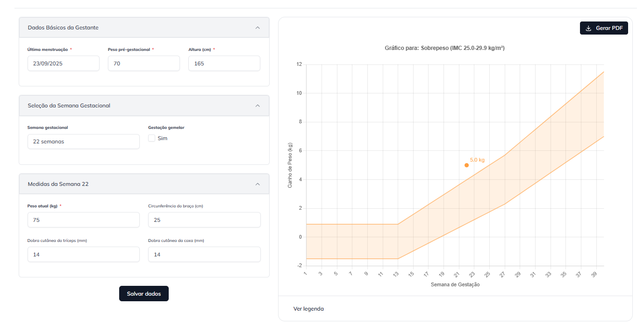Focus the Peso pré-gestacional input
644x326 pixels.
click(x=143, y=64)
